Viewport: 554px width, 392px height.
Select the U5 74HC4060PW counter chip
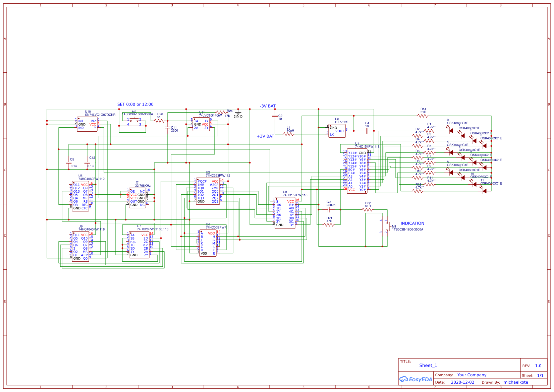80,196
